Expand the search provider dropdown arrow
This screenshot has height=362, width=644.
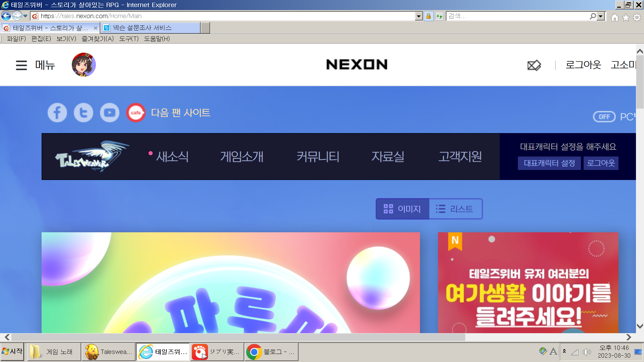pyautogui.click(x=601, y=16)
